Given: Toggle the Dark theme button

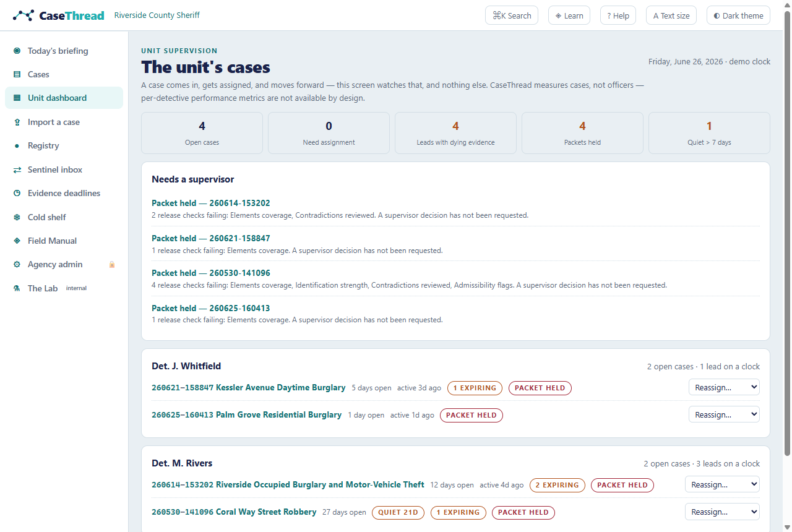Looking at the screenshot, I should pyautogui.click(x=738, y=15).
